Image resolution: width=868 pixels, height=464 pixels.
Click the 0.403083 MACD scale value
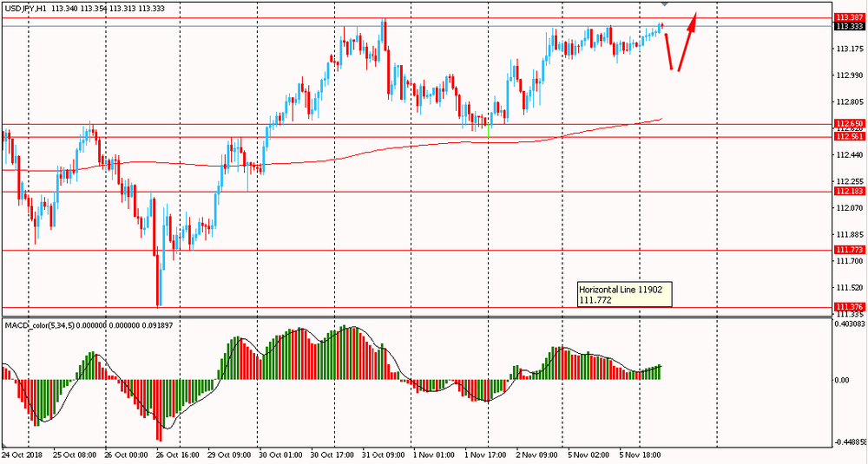coord(851,324)
